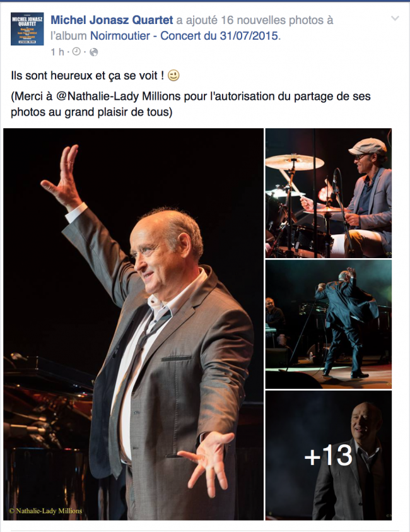Click the clock icon beside 1 h
The width and height of the screenshot is (410, 532).
[x=77, y=52]
